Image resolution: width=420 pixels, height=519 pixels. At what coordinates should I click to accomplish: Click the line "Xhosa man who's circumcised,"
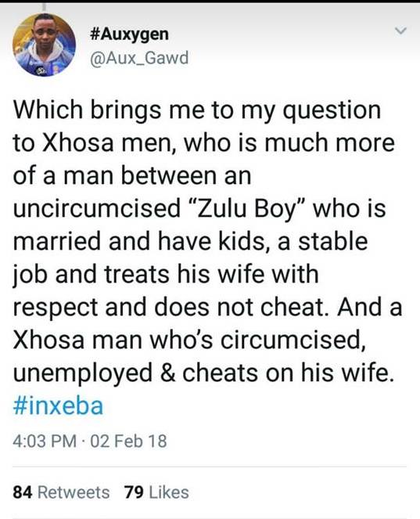pyautogui.click(x=189, y=340)
